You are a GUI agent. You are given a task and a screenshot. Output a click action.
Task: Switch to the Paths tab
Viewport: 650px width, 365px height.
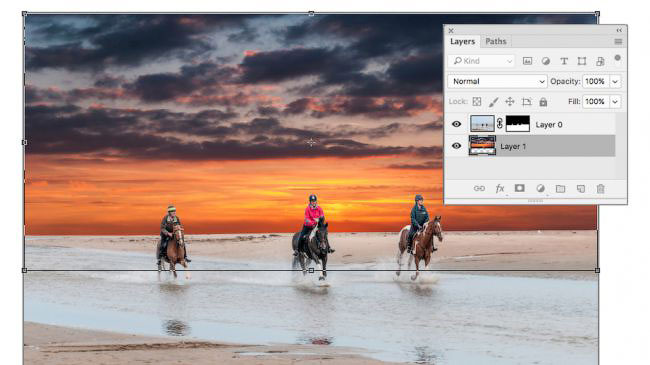pyautogui.click(x=496, y=41)
